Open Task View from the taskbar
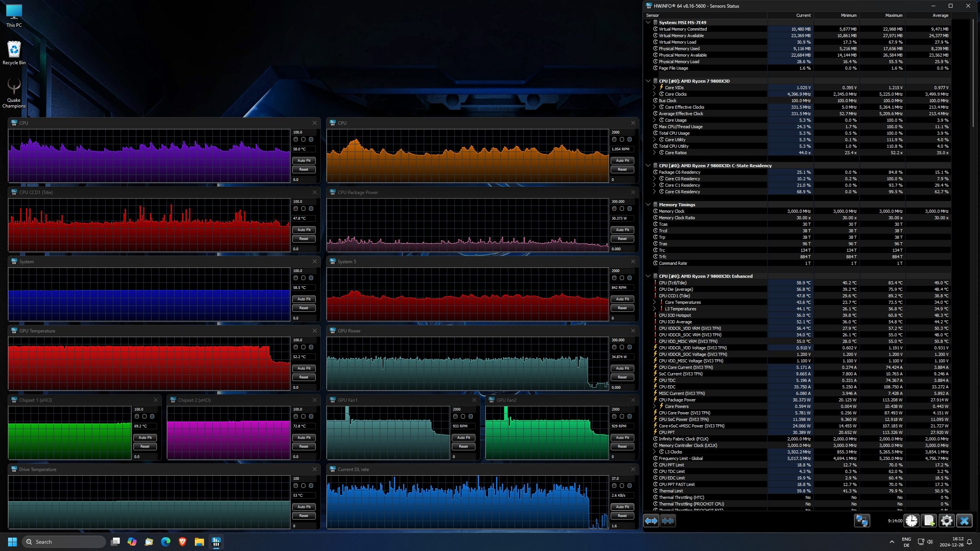 tap(115, 542)
